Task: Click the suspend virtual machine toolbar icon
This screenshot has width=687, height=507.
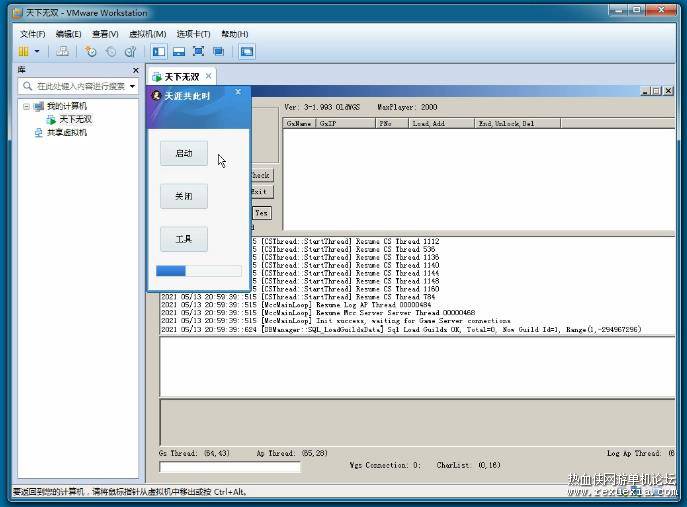Action: [23, 52]
